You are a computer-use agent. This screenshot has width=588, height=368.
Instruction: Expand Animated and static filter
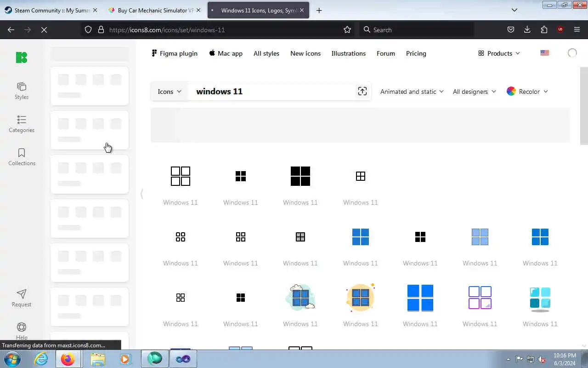pos(412,92)
